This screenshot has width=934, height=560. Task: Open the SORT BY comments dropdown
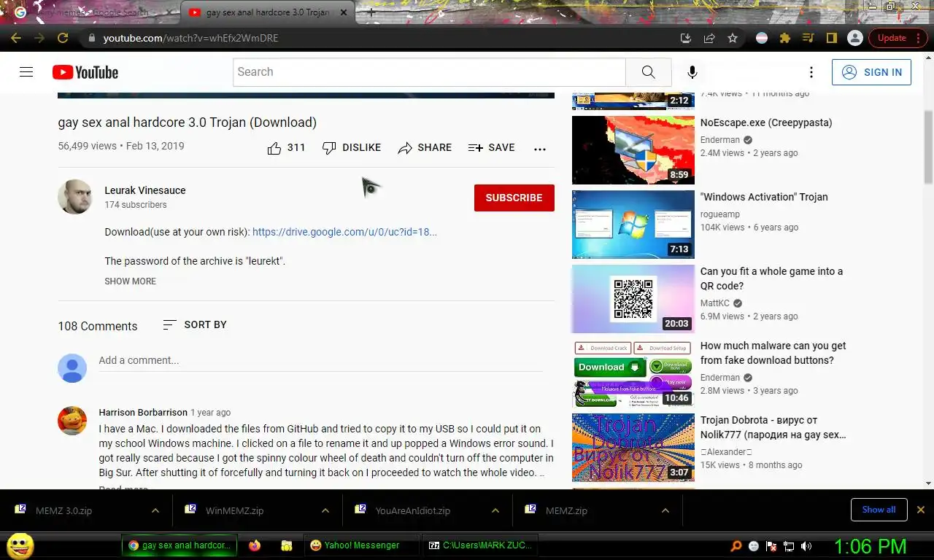pyautogui.click(x=195, y=324)
